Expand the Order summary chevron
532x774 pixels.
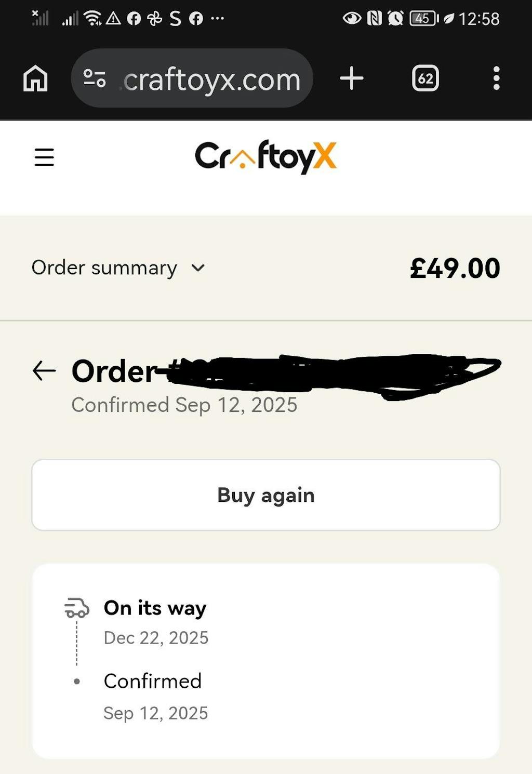click(198, 268)
